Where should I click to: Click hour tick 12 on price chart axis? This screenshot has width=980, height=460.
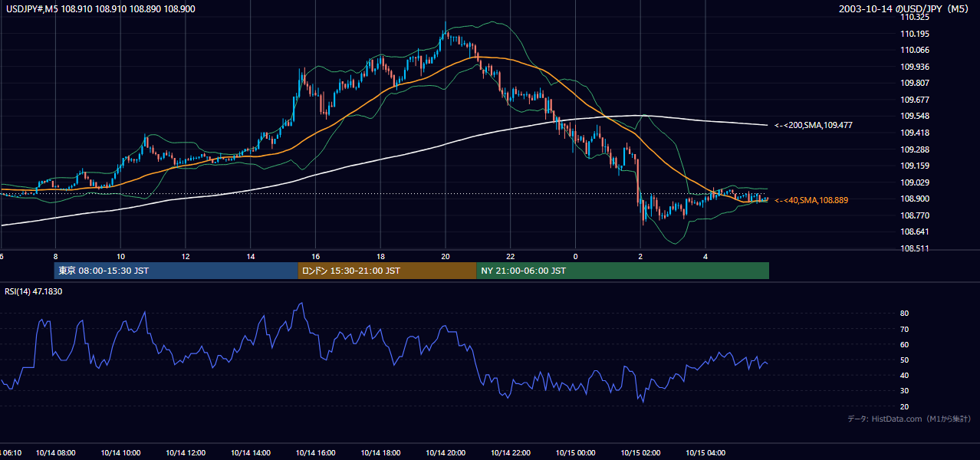(186, 257)
